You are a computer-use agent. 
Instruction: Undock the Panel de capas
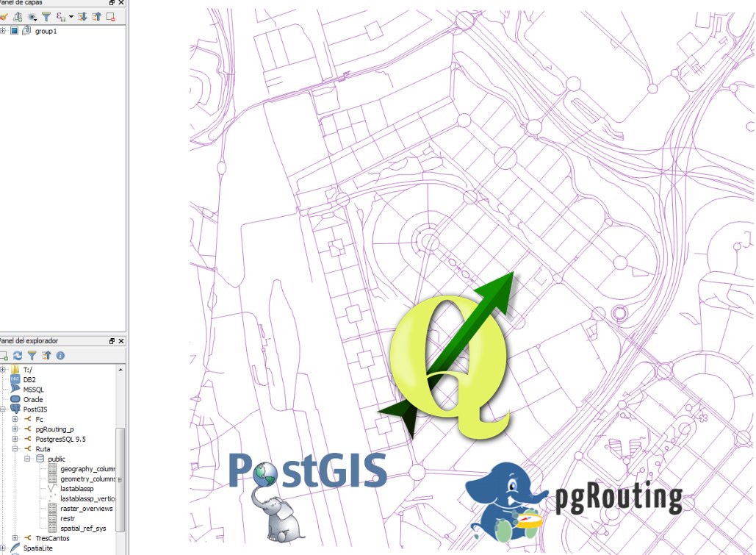pos(112,2)
